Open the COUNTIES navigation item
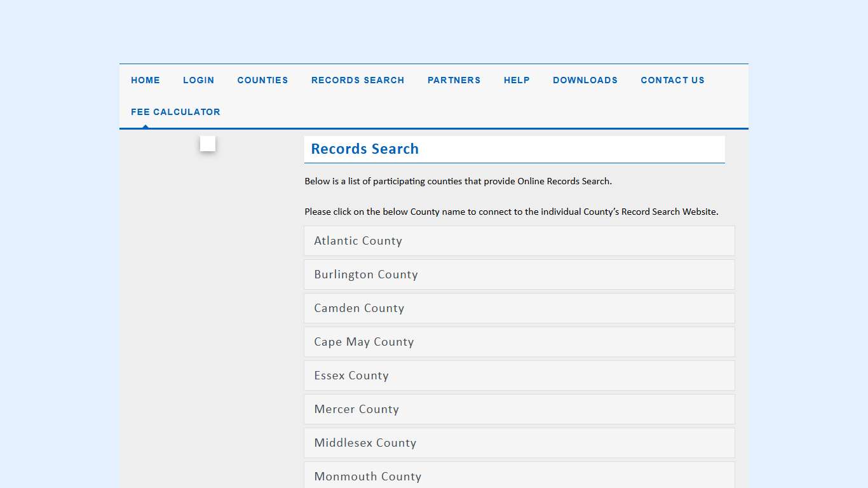868x488 pixels. click(x=262, y=80)
